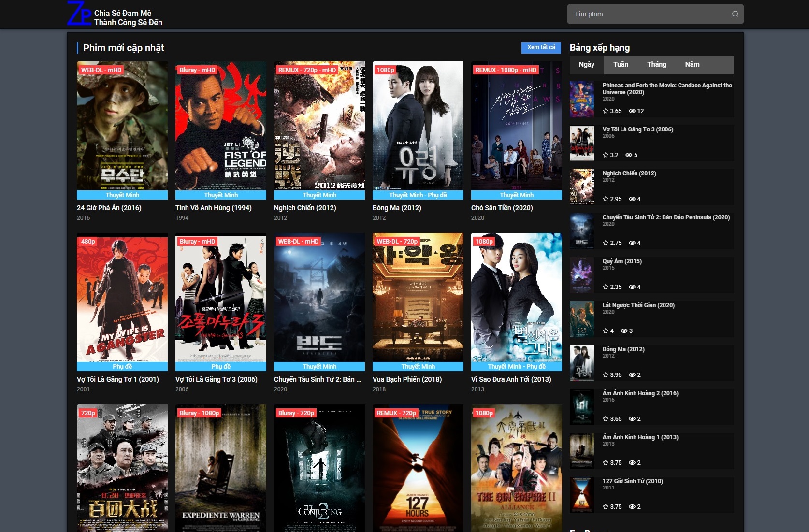Open 127 Giờ Sinh Tử (2010) ranking title

pyautogui.click(x=633, y=481)
